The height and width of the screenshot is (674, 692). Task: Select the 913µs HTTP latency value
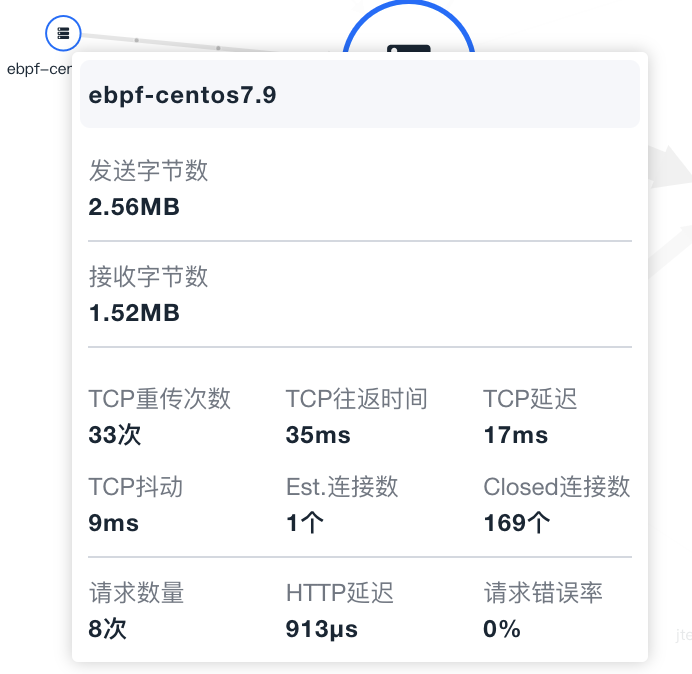coord(322,629)
